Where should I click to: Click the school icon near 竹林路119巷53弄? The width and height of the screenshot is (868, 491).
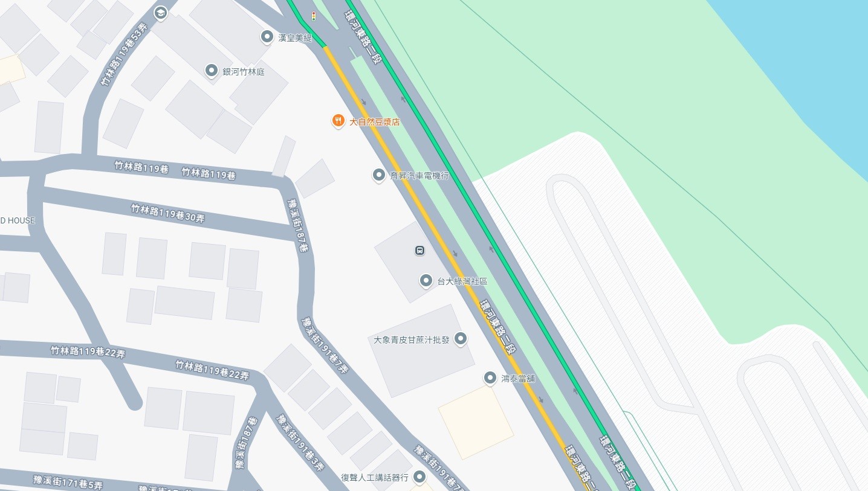160,13
